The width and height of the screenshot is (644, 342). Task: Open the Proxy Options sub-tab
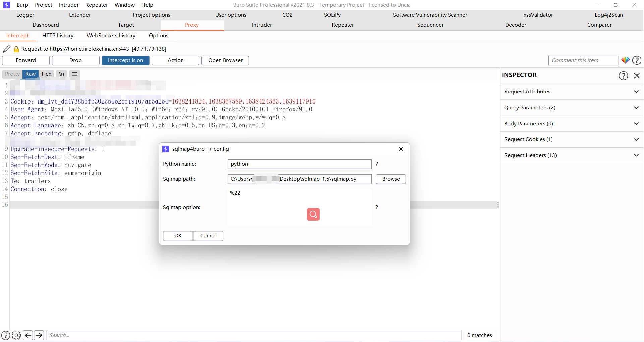click(x=159, y=36)
